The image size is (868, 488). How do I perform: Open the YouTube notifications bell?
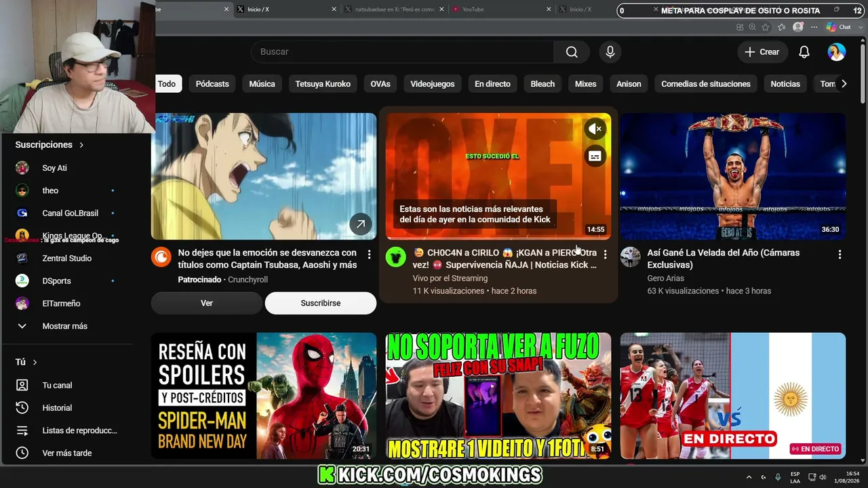click(804, 52)
